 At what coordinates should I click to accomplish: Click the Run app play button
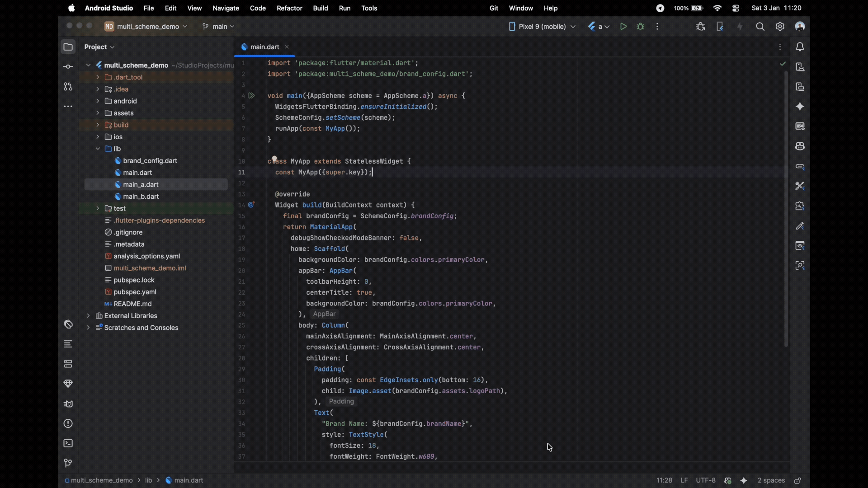click(623, 27)
